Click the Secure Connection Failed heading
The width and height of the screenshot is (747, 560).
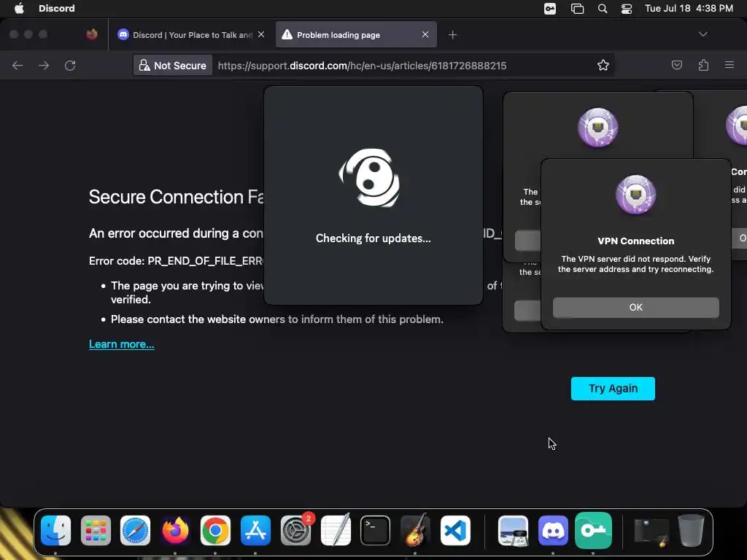177,197
